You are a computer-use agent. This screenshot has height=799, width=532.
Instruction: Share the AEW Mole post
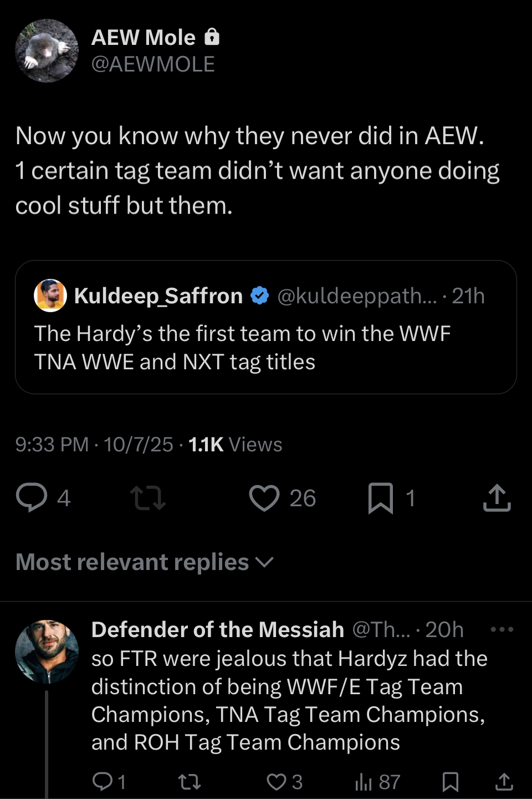pos(497,497)
